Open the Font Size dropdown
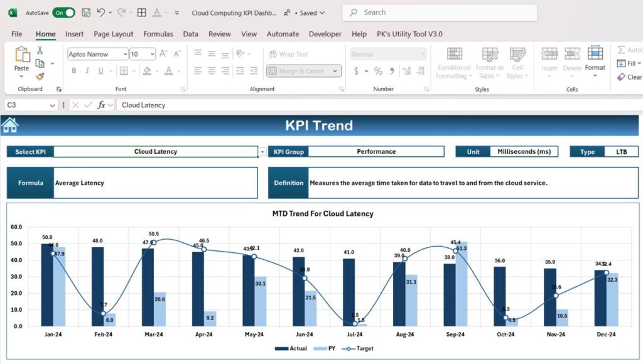 [x=153, y=54]
